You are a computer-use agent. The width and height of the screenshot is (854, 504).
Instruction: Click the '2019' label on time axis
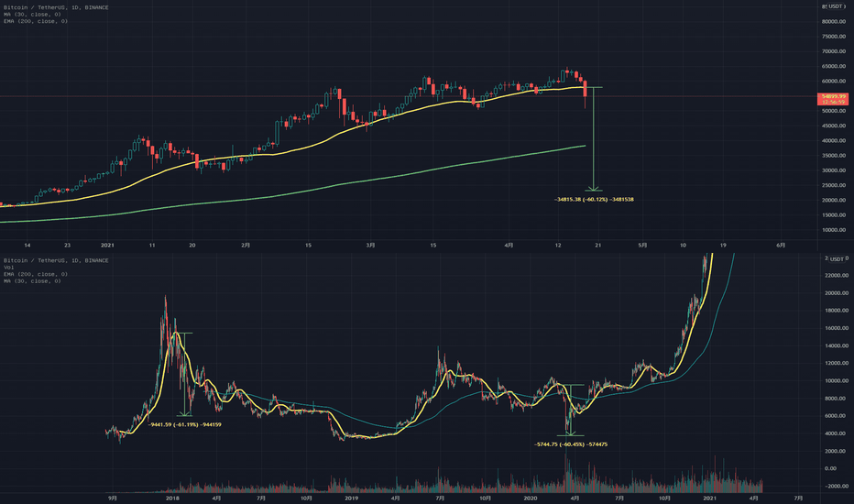click(351, 498)
